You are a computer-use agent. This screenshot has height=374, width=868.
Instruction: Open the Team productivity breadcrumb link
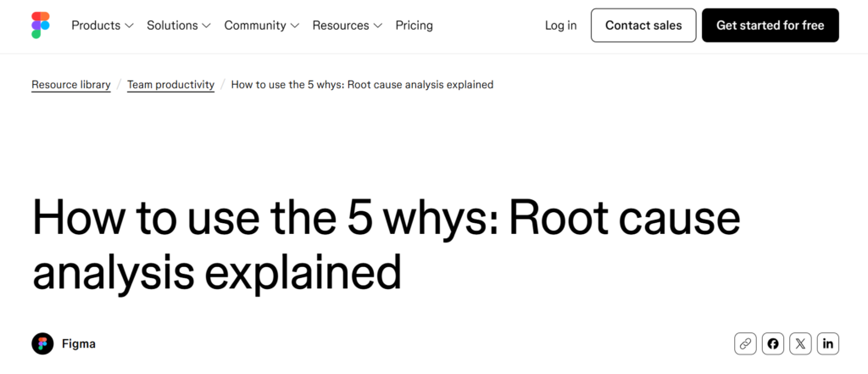tap(170, 85)
